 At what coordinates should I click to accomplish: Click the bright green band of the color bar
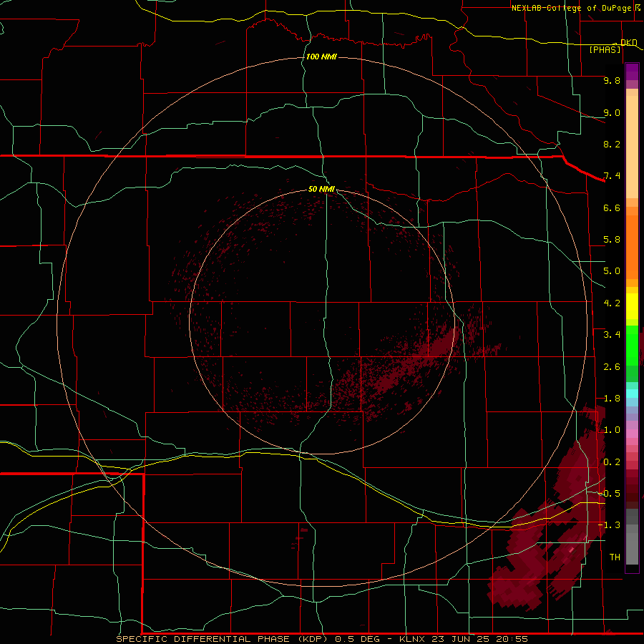[632, 346]
